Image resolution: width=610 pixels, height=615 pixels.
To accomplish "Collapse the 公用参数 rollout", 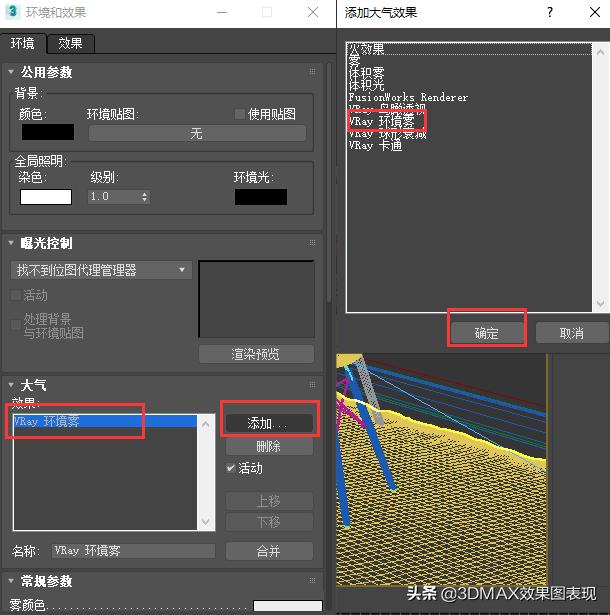I will tap(11, 72).
